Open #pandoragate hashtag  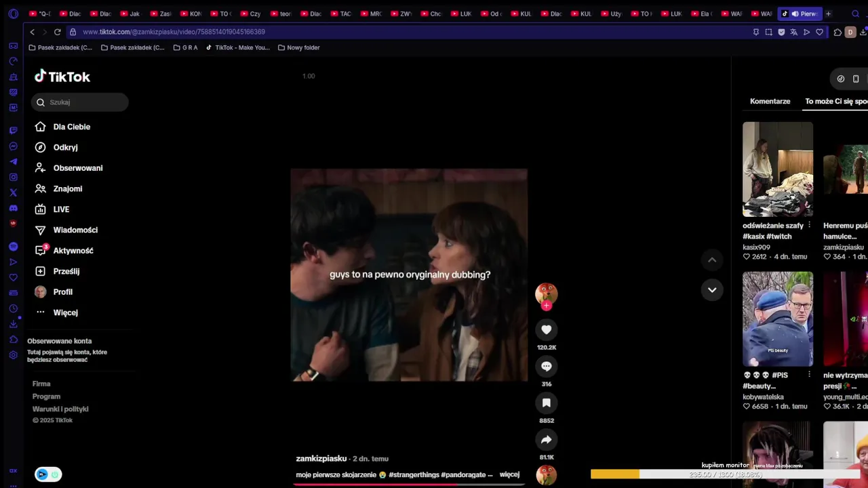tap(464, 474)
